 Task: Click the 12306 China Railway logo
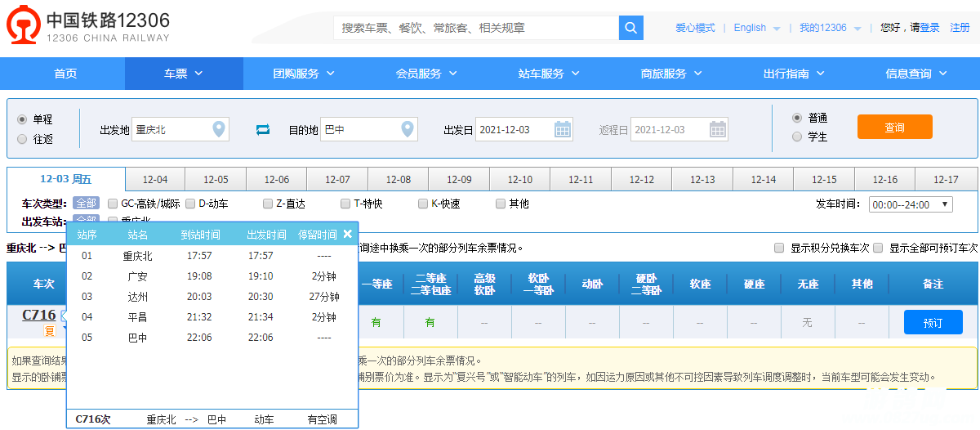point(88,26)
